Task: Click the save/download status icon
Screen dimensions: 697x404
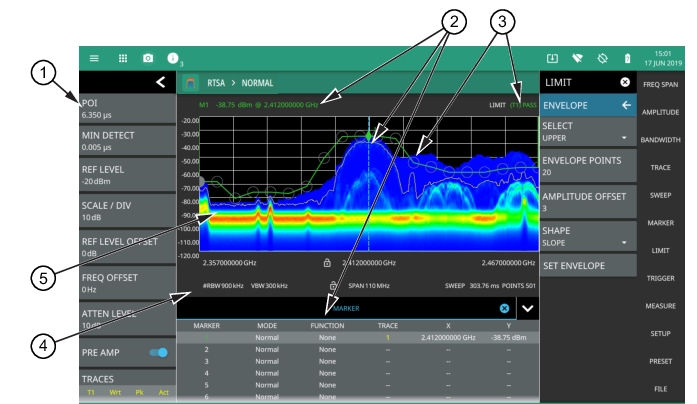Action: pos(552,58)
